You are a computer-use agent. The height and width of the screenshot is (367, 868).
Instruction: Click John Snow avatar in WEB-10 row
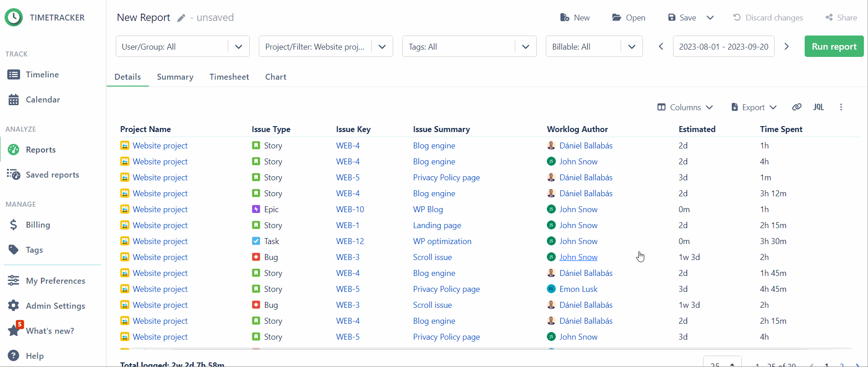tap(551, 209)
